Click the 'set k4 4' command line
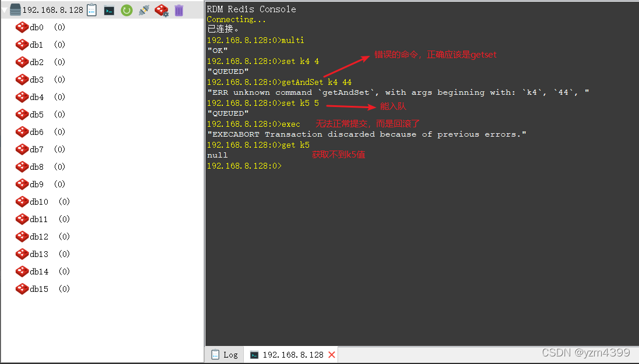Screen dimensions: 639x364 (x=263, y=62)
